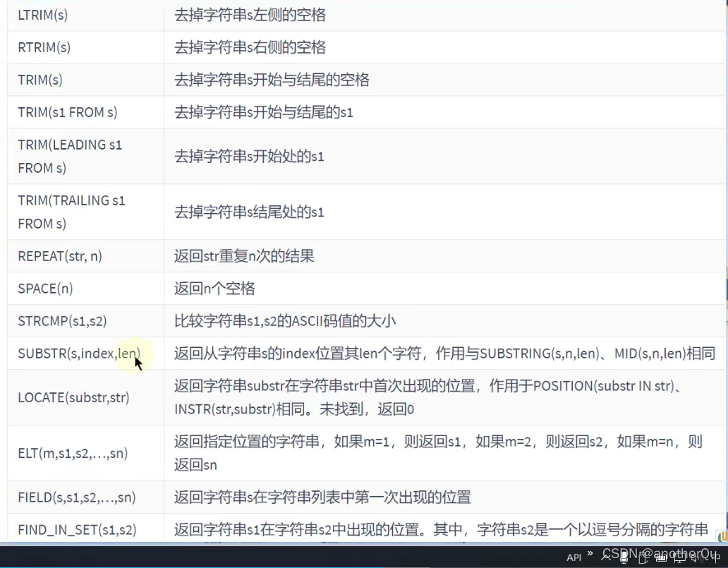Click description 去掉字符串s结尾处的s1
728x568 pixels.
pos(249,212)
